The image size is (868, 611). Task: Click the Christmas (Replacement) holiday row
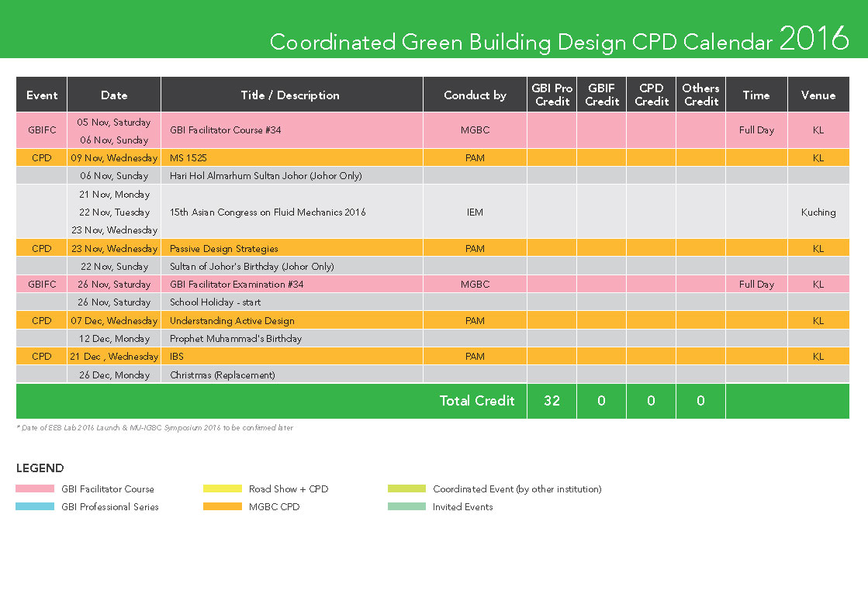coord(223,375)
